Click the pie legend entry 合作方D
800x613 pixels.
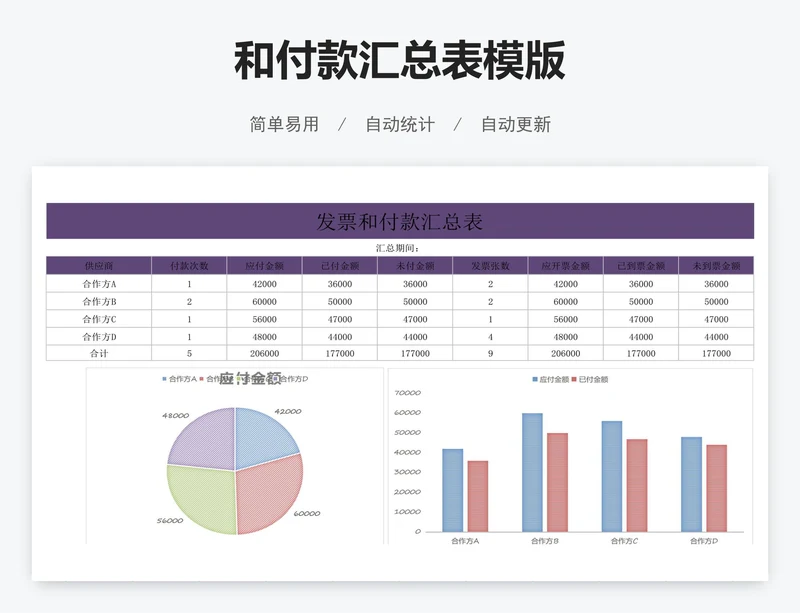(x=291, y=379)
